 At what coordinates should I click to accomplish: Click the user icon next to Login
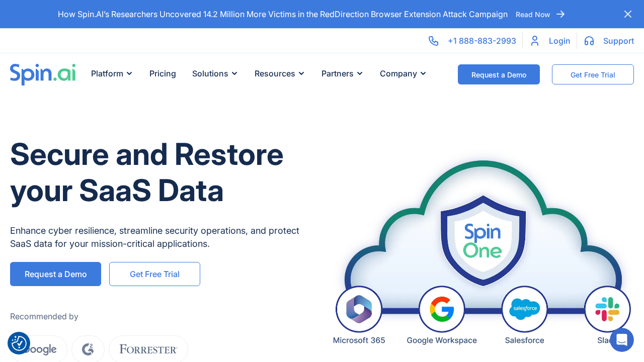point(535,41)
